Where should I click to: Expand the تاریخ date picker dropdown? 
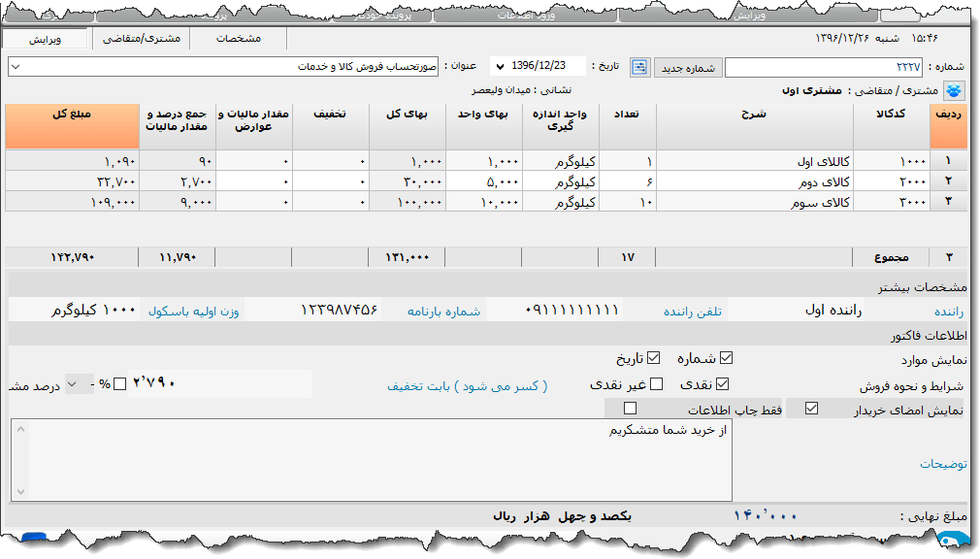(x=500, y=67)
